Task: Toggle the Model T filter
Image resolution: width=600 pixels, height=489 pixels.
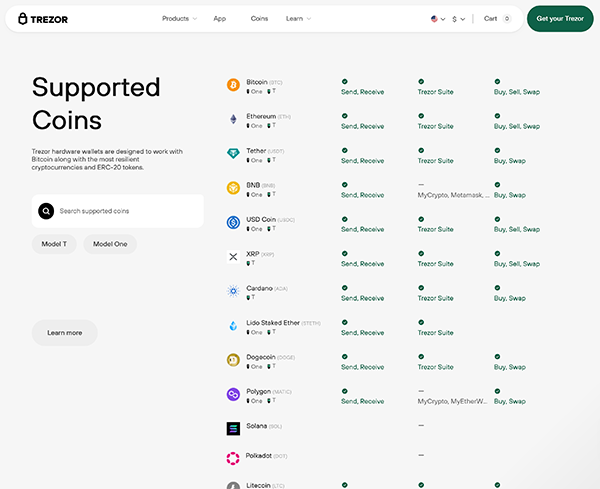Action: tap(54, 244)
